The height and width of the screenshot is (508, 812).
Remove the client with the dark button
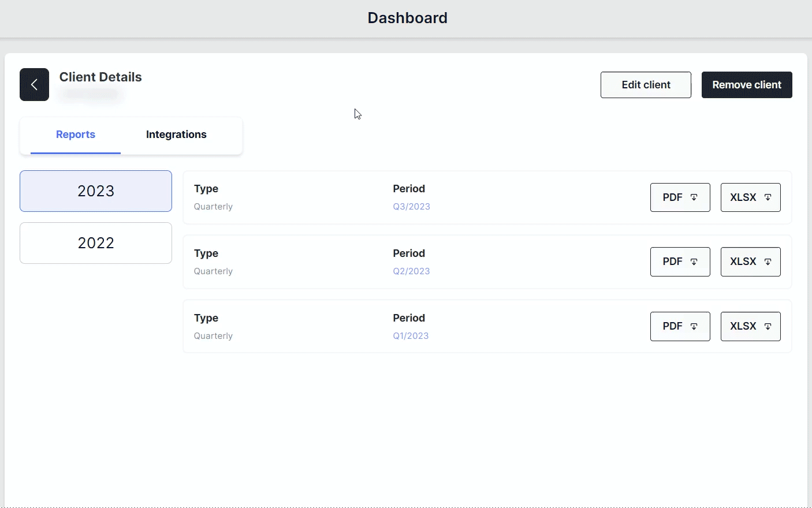[747, 85]
